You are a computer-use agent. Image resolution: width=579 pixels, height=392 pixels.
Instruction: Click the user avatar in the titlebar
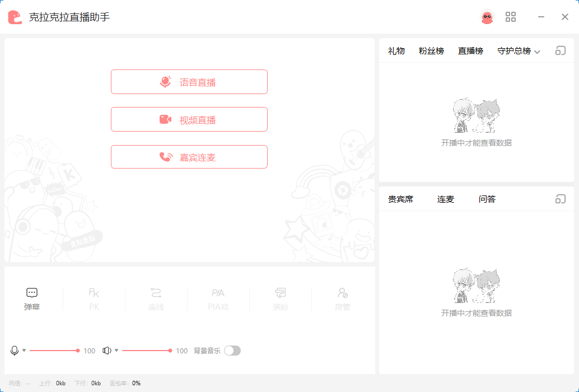pos(488,17)
